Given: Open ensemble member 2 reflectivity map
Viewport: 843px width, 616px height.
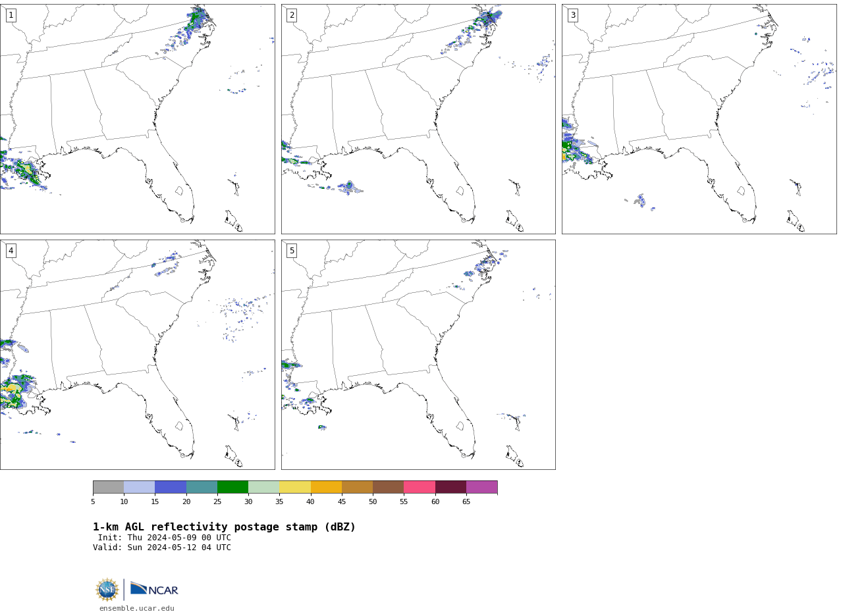Looking at the screenshot, I should (x=418, y=119).
